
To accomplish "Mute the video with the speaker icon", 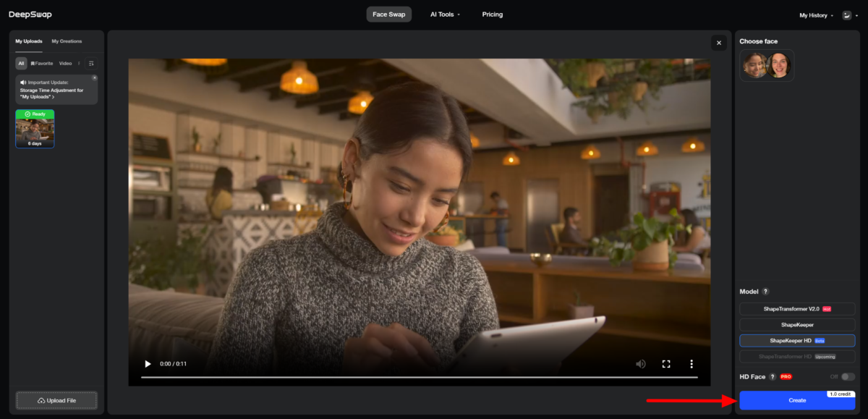I will (x=641, y=363).
